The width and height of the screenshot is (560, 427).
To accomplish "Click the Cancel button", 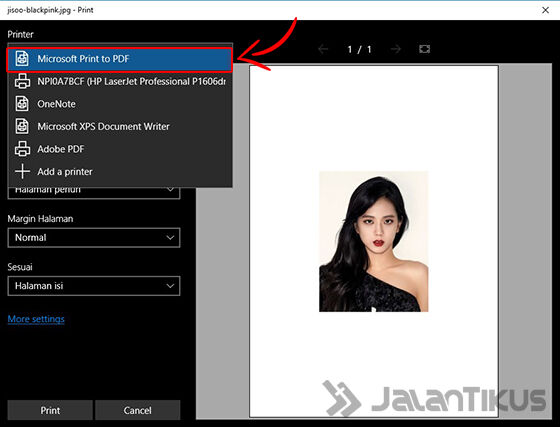I will pyautogui.click(x=138, y=410).
